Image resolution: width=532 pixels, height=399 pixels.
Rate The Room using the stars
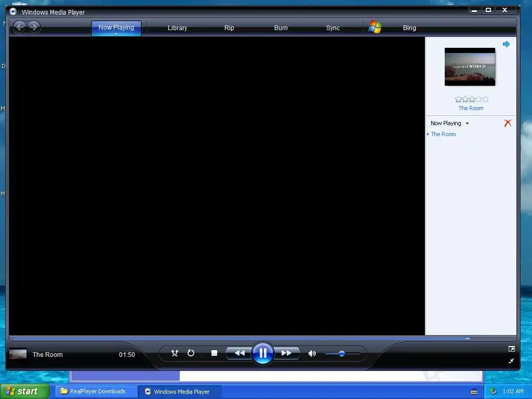point(472,99)
